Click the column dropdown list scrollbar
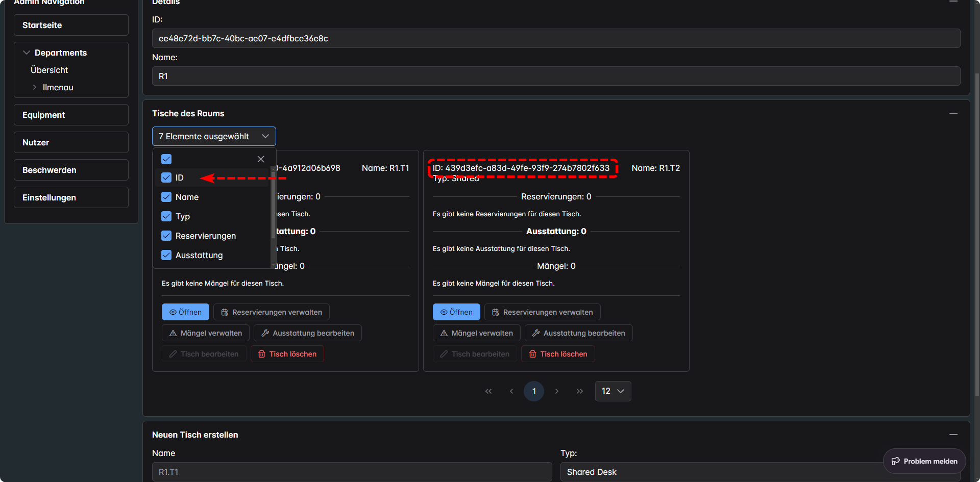Screen dimensions: 980x482 pos(273,204)
